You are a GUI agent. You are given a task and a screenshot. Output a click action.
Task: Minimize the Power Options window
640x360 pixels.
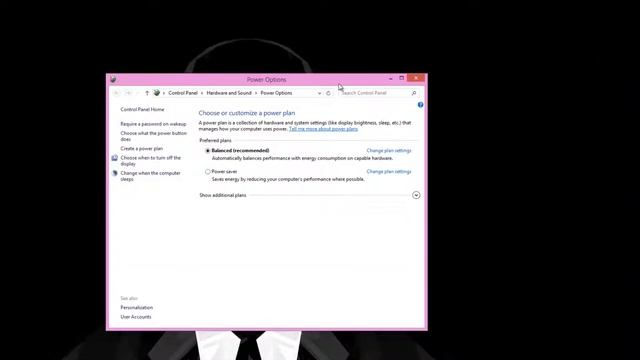pyautogui.click(x=391, y=78)
